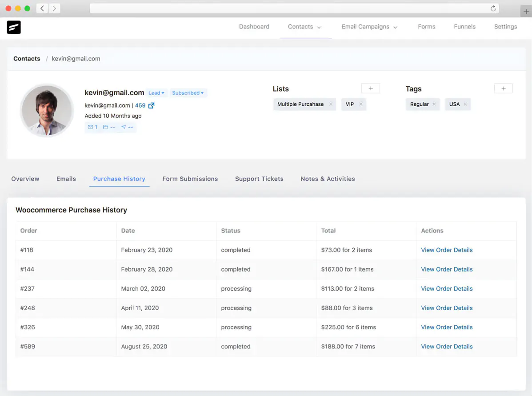The height and width of the screenshot is (396, 532).
Task: Reload the page with the refresh icon
Action: [493, 8]
